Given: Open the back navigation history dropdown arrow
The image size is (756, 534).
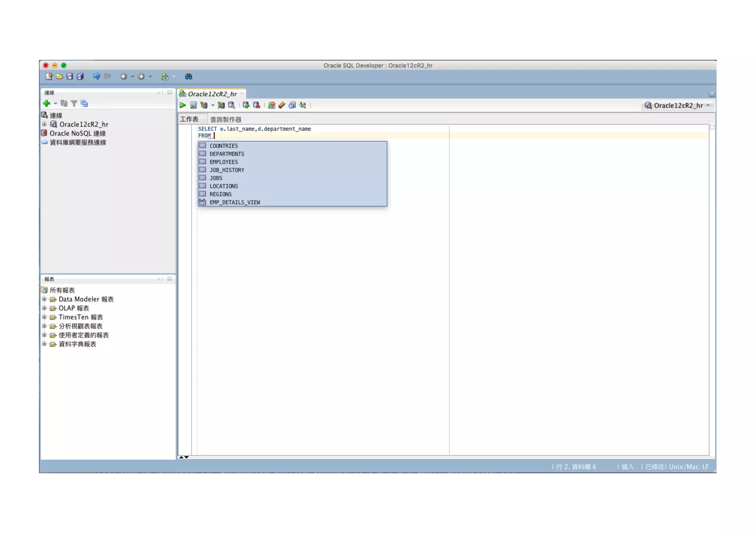Looking at the screenshot, I should click(x=133, y=77).
